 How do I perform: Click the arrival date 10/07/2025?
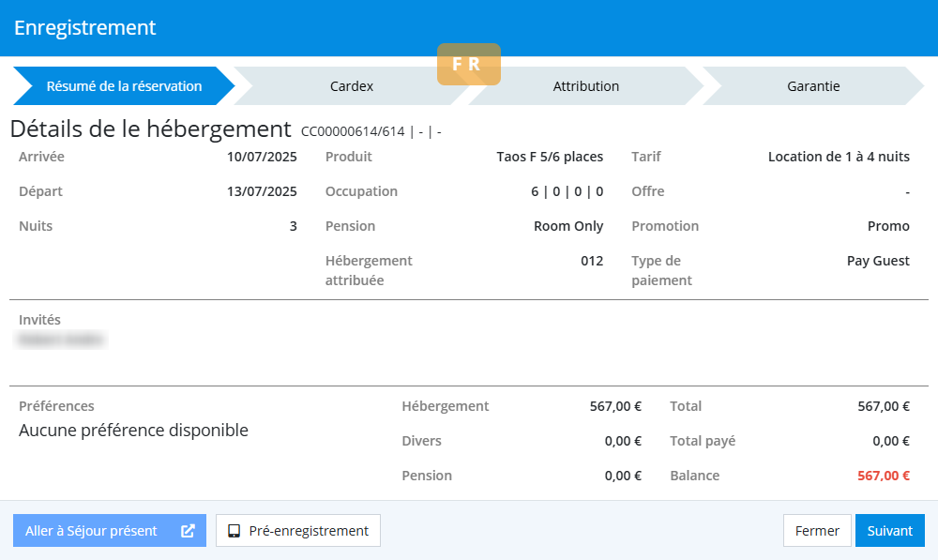pyautogui.click(x=262, y=157)
